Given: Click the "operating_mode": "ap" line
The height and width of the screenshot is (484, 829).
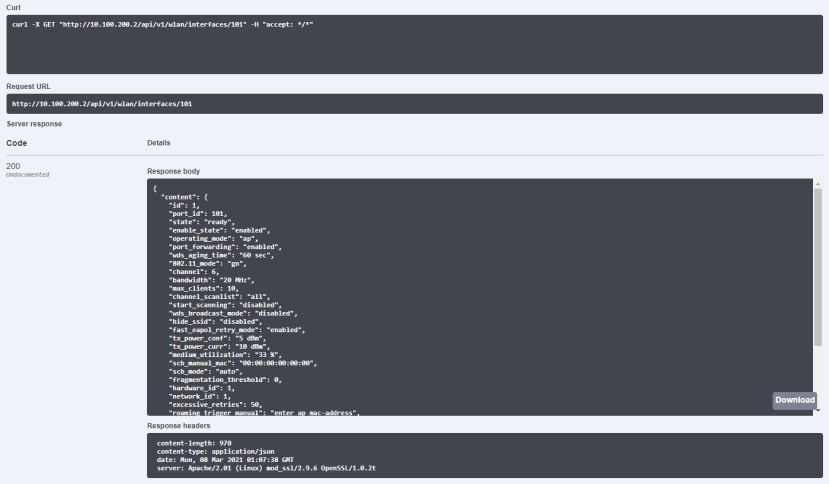Looking at the screenshot, I should [214, 239].
